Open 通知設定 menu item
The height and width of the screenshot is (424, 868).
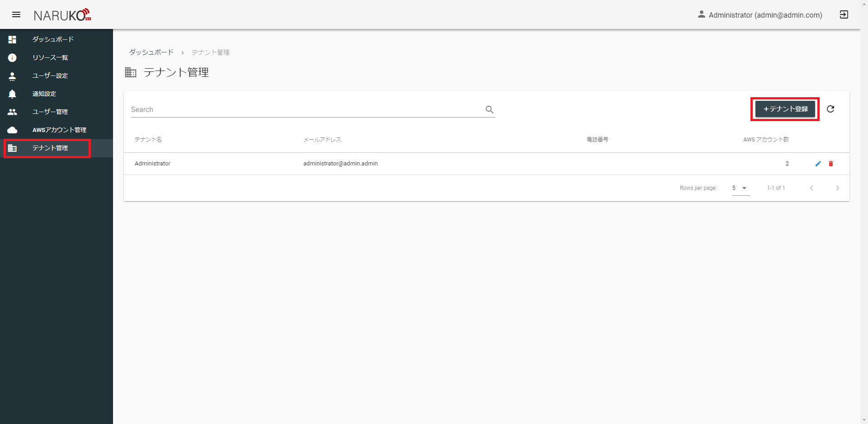[x=57, y=94]
